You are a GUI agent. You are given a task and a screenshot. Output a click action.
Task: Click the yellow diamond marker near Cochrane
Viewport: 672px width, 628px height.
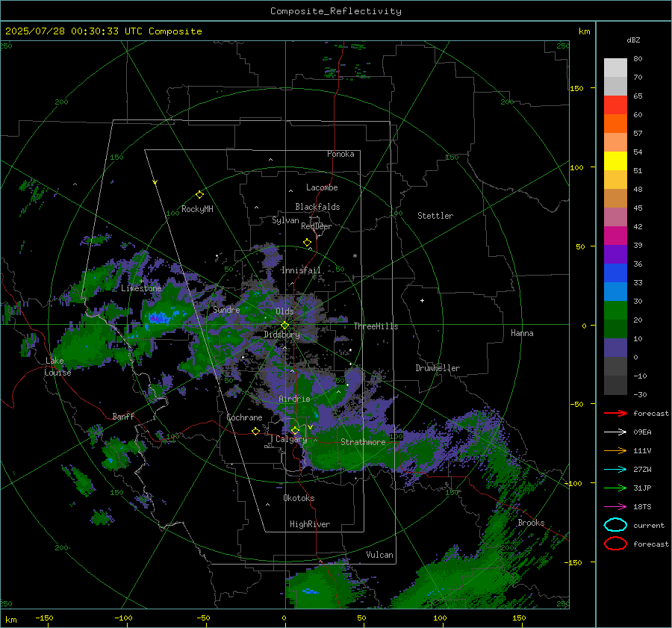click(x=256, y=431)
